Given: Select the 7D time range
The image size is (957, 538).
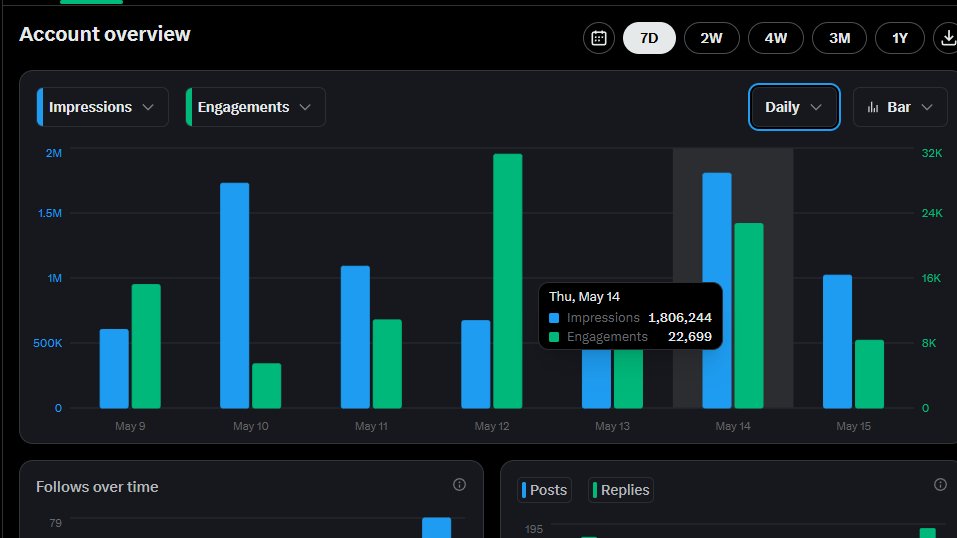Looking at the screenshot, I should click(x=649, y=38).
